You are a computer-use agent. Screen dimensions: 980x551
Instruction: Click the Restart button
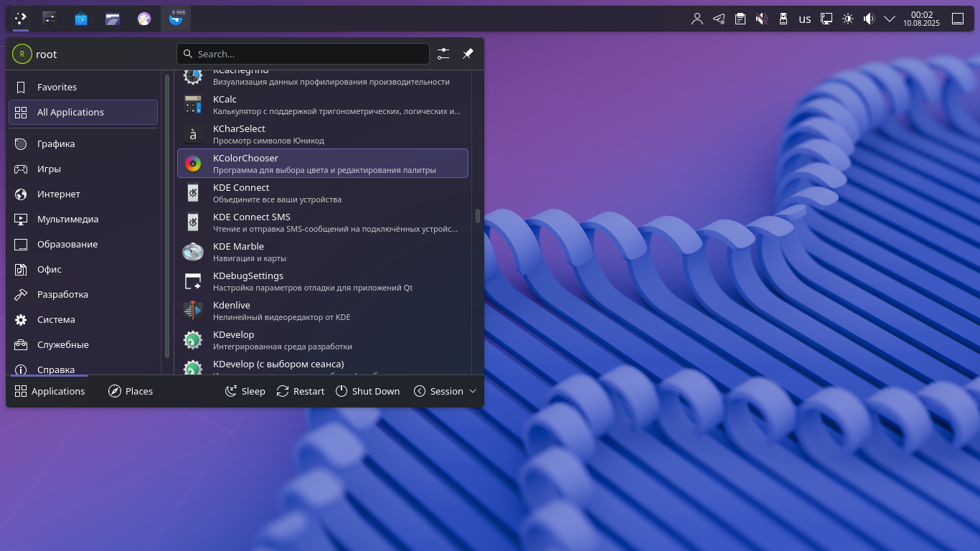tap(301, 391)
